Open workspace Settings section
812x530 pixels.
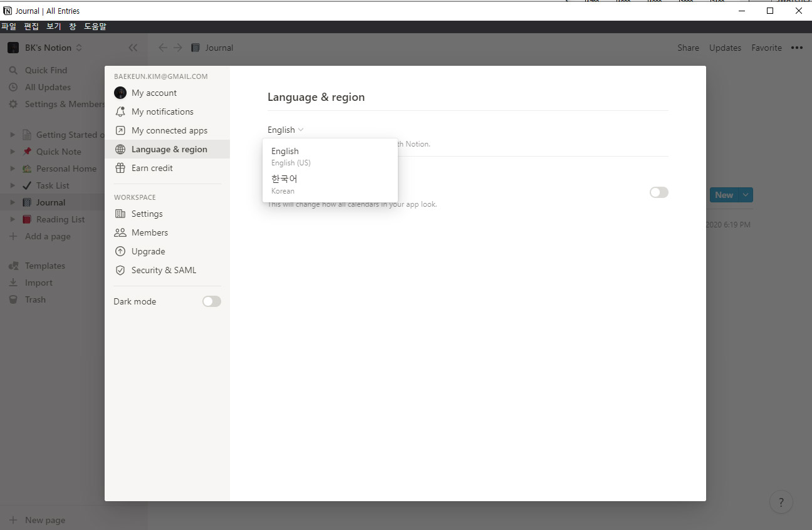(x=167, y=214)
